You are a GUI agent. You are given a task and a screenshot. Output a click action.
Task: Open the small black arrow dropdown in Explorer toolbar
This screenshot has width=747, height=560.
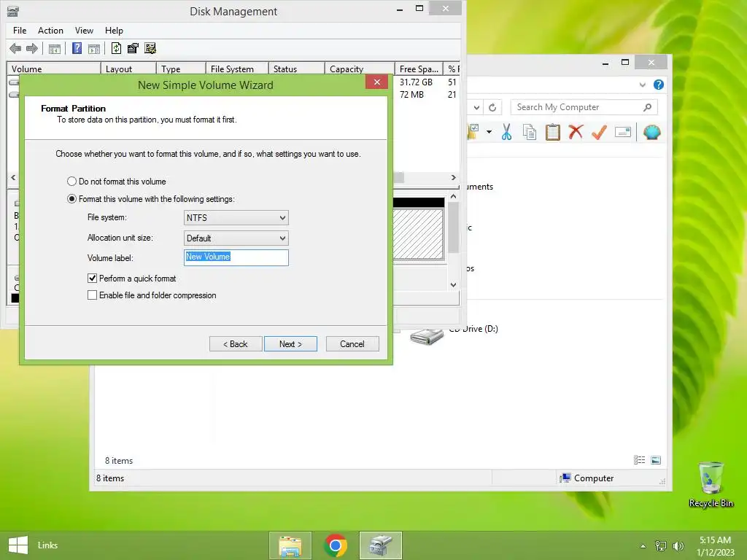pyautogui.click(x=489, y=132)
